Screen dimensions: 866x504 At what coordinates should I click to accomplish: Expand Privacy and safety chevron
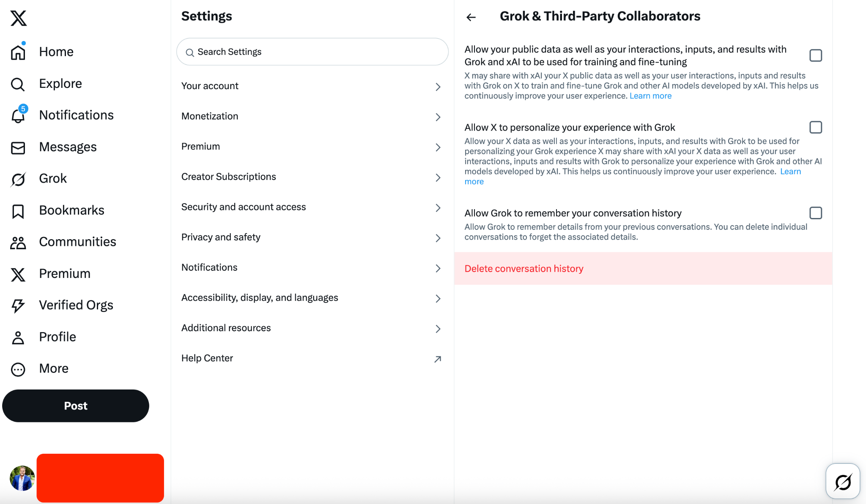438,238
